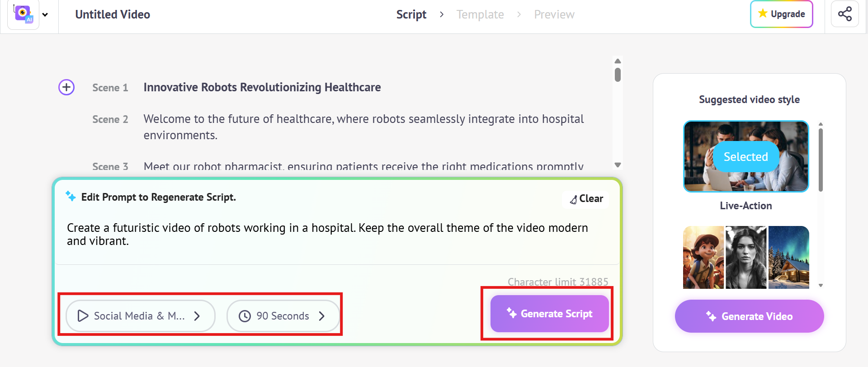Go to the Script step
The width and height of the screenshot is (868, 367).
411,14
